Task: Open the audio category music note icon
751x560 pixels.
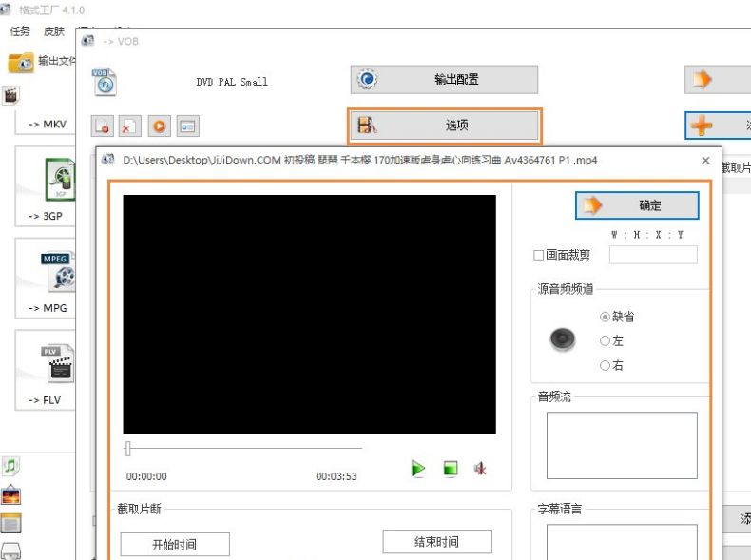Action: (10, 466)
